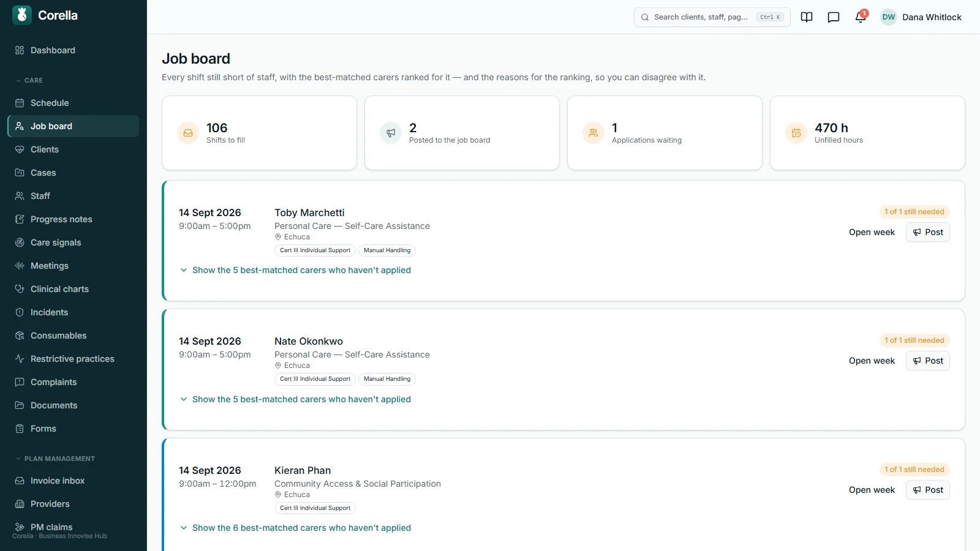
Task: Click the Clients heart icon in sidebar
Action: point(20,149)
